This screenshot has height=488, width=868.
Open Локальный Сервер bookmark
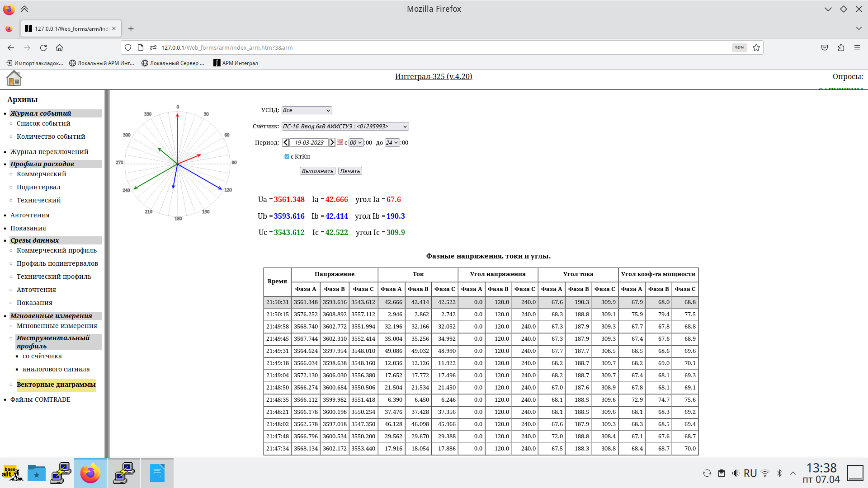click(x=173, y=63)
